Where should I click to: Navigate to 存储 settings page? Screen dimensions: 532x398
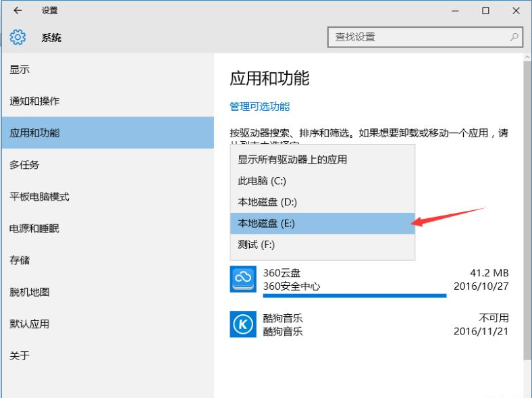[20, 260]
